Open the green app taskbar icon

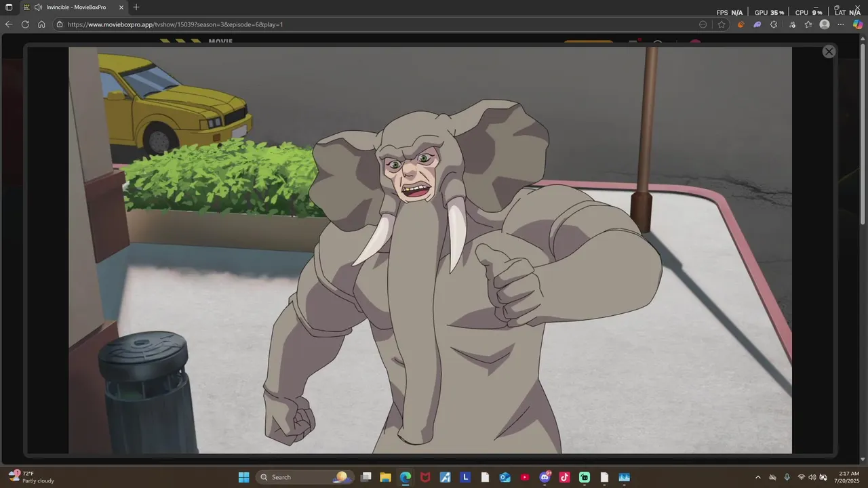[585, 477]
